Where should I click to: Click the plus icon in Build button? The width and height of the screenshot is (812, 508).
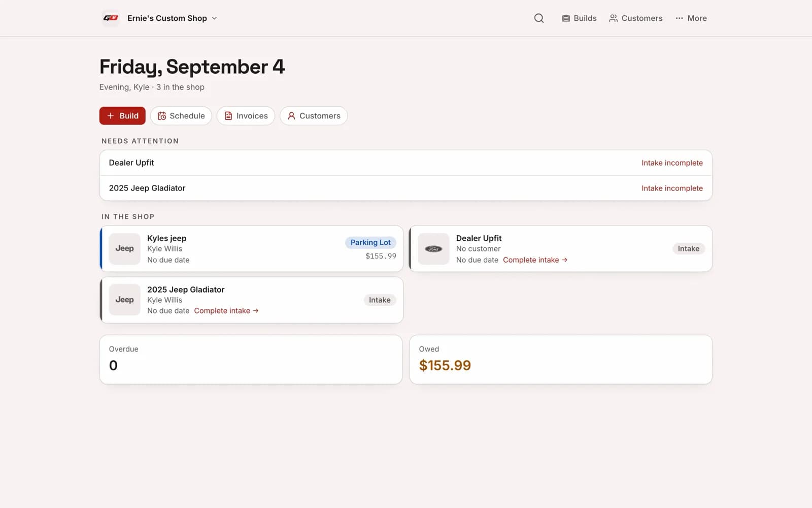click(x=111, y=116)
